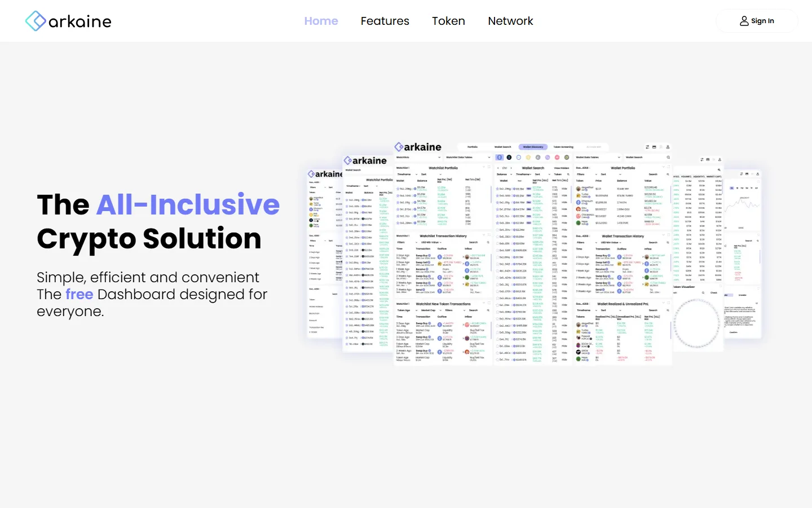The width and height of the screenshot is (812, 508).
Task: Go to the Features page
Action: coord(385,21)
